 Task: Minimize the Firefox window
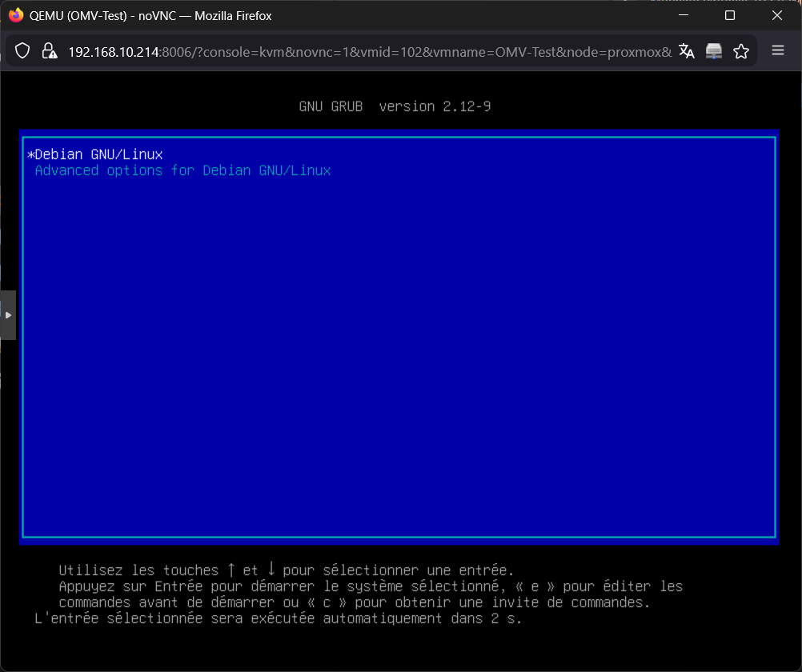(x=684, y=15)
